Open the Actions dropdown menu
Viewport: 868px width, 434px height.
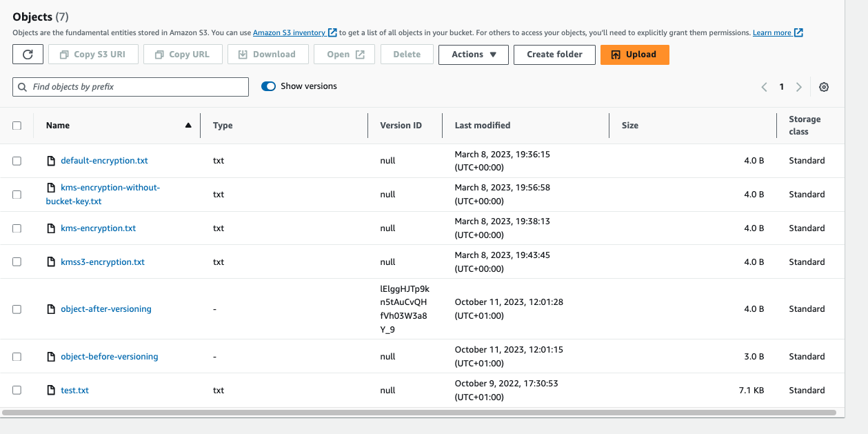coord(474,55)
